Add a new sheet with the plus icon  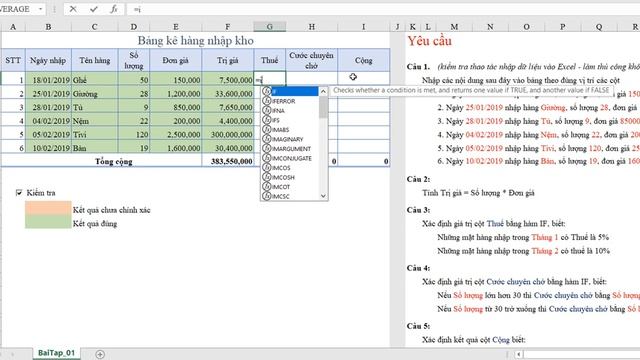pos(100,354)
